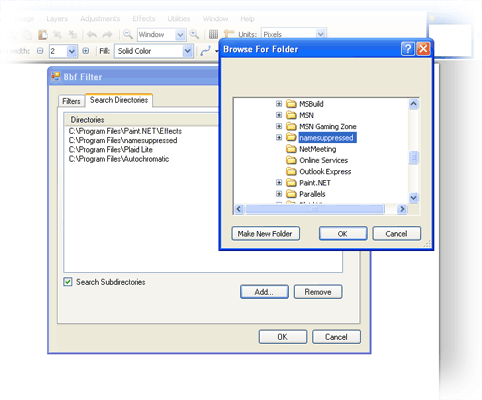Click the curve line style icon
Screen dimensions: 482x400
205,51
